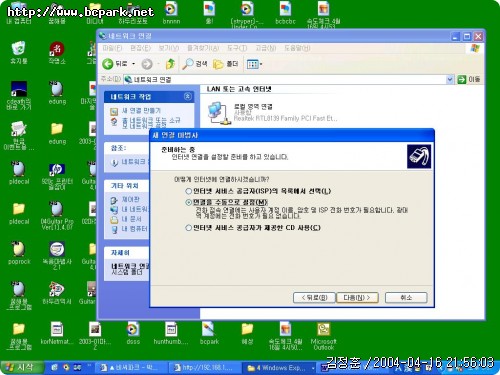The image size is (500, 375).
Task: Open the 도구(T) menu
Action: point(237,48)
